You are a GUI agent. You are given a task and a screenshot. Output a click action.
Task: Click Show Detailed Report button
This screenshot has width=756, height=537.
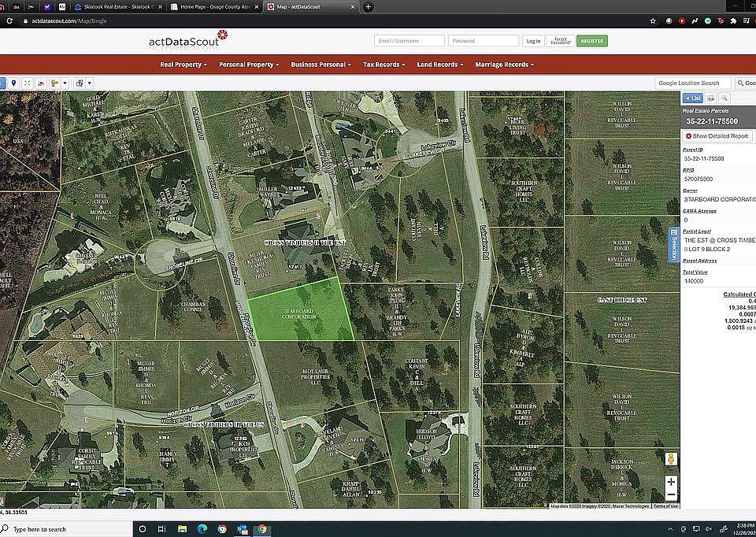point(717,136)
